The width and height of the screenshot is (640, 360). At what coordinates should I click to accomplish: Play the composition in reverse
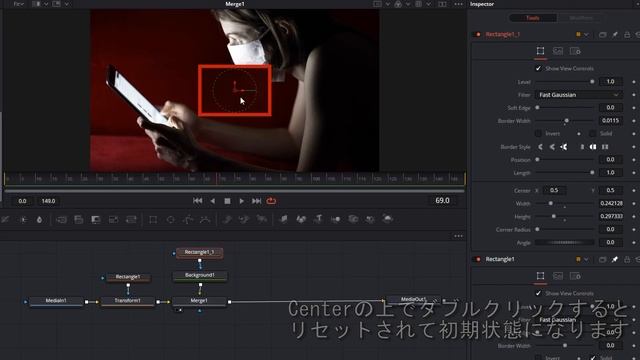point(213,201)
